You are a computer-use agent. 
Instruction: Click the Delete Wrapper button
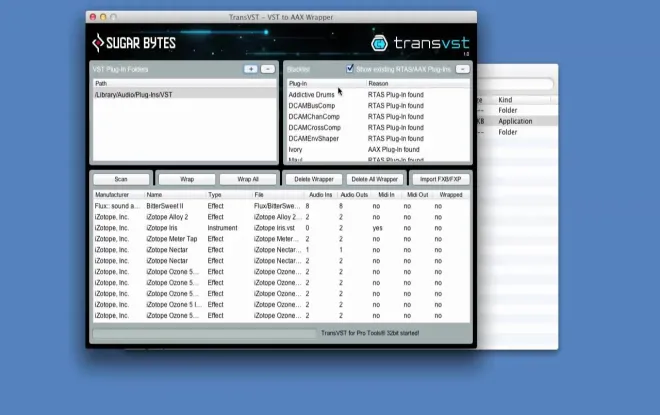[x=314, y=179]
